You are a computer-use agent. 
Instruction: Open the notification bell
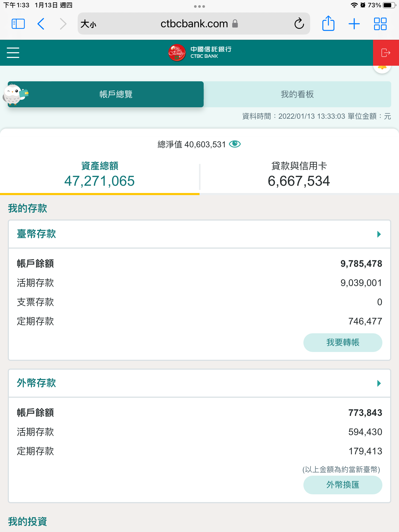tap(382, 69)
